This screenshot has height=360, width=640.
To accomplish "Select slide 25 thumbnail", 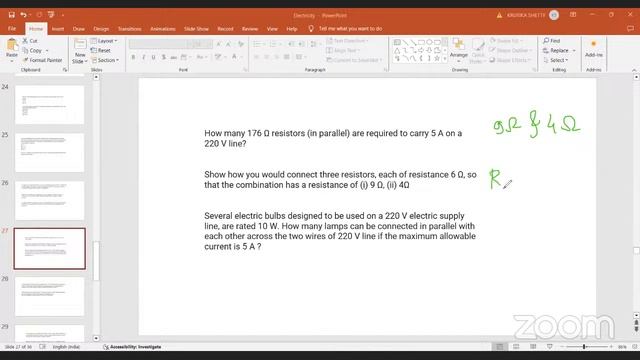I will [x=49, y=153].
